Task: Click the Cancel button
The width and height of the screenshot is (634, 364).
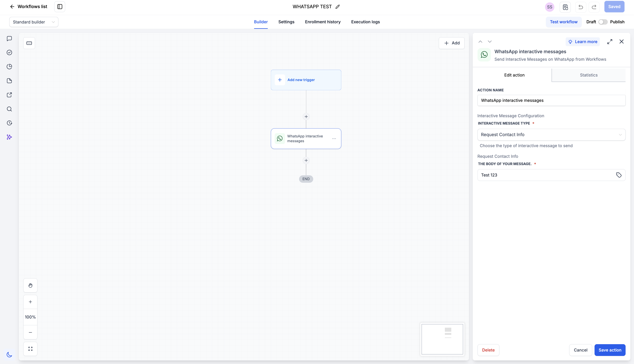Action: point(580,350)
